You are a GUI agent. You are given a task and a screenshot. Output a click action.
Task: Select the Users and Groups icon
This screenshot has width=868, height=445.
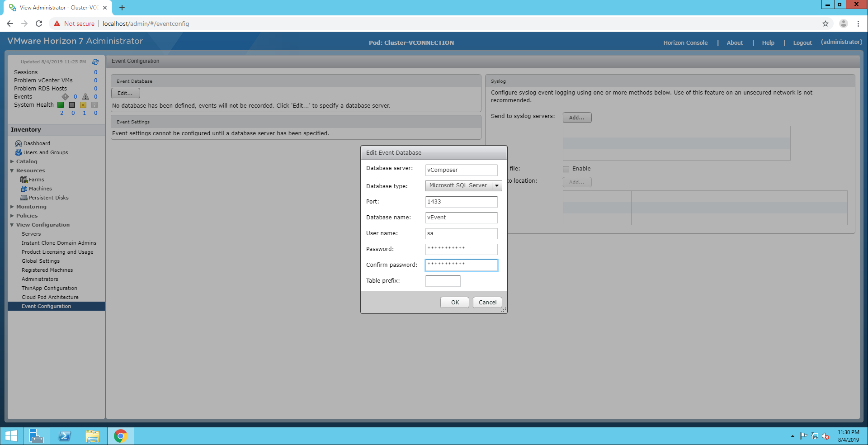point(19,152)
